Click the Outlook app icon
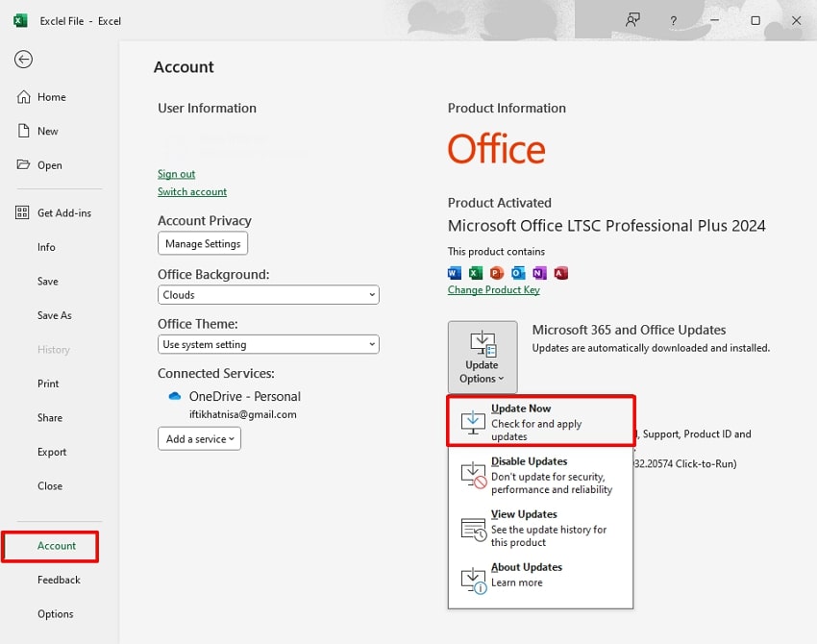 [518, 273]
